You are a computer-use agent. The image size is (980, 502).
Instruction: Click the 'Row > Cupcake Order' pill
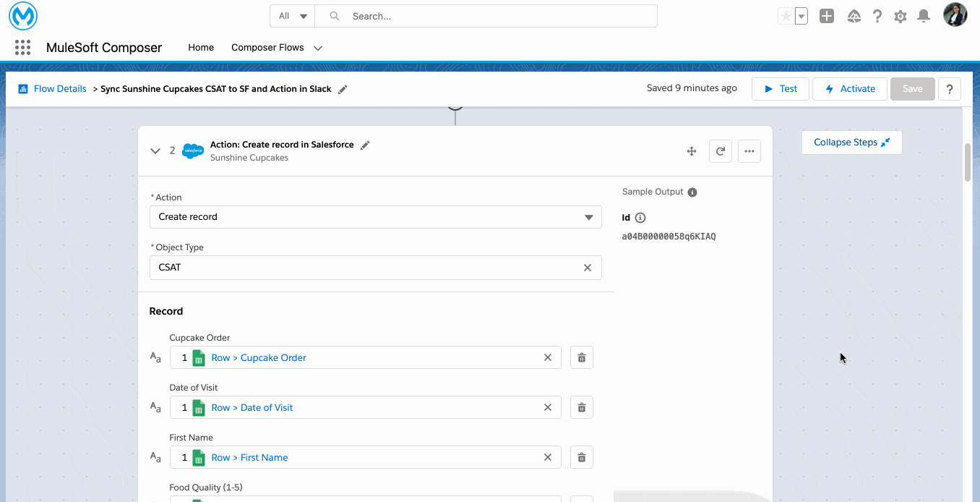click(x=259, y=357)
